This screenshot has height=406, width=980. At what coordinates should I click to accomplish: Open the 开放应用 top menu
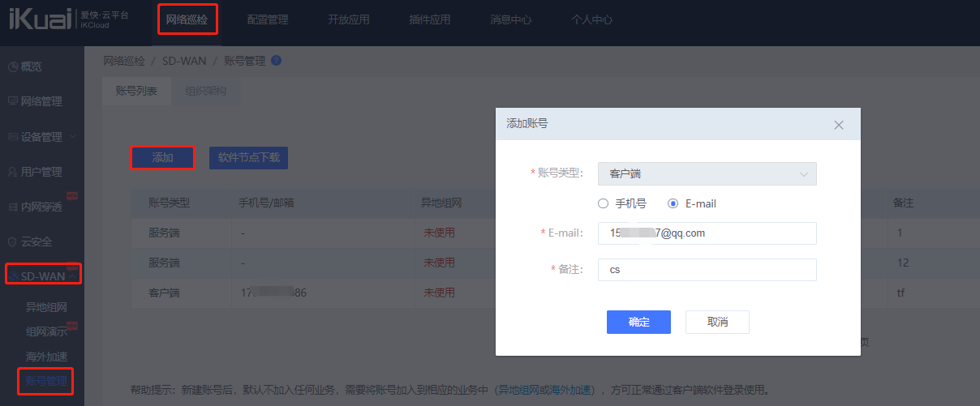[x=349, y=20]
